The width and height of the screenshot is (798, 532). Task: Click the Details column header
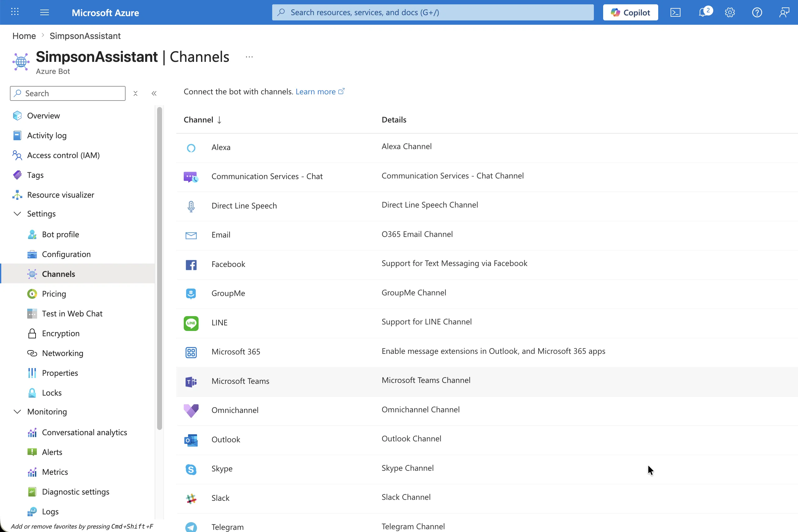pos(394,120)
